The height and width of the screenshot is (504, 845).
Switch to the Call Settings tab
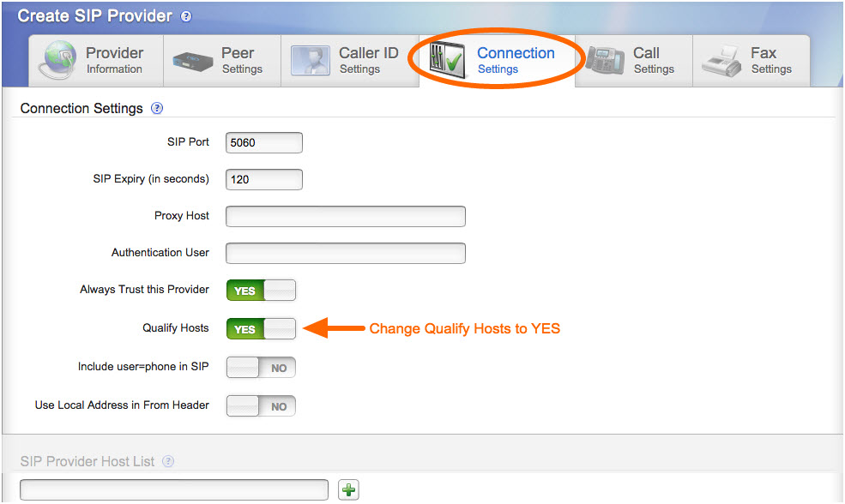click(635, 60)
